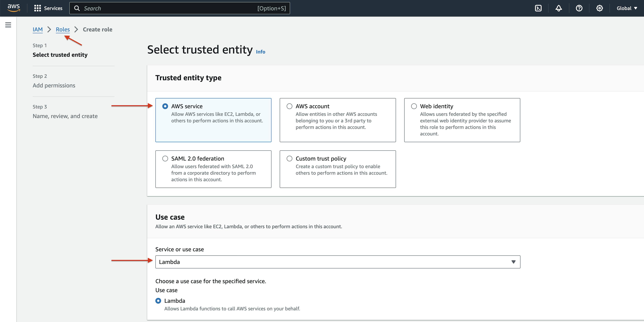
Task: Open the Services grid menu
Action: 38,8
